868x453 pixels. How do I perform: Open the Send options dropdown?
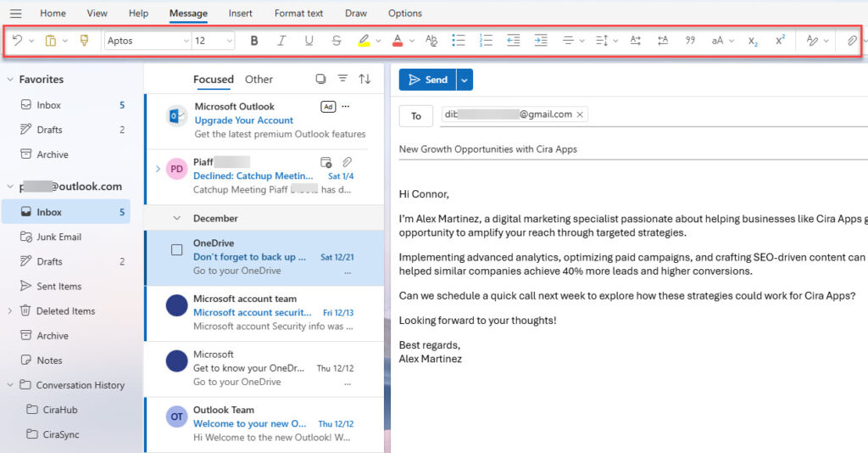click(465, 80)
